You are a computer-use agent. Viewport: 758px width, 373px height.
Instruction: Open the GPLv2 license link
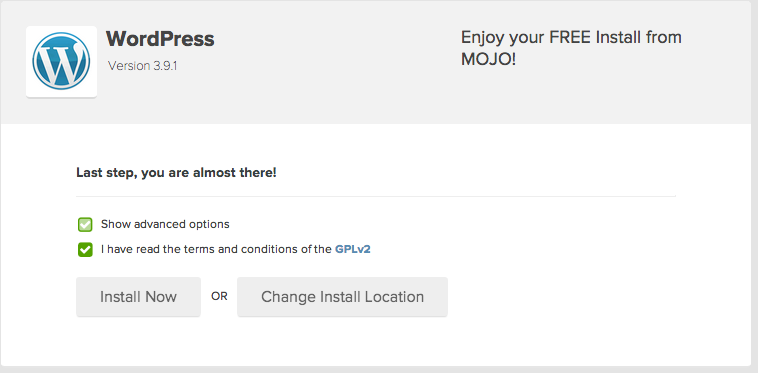click(352, 249)
